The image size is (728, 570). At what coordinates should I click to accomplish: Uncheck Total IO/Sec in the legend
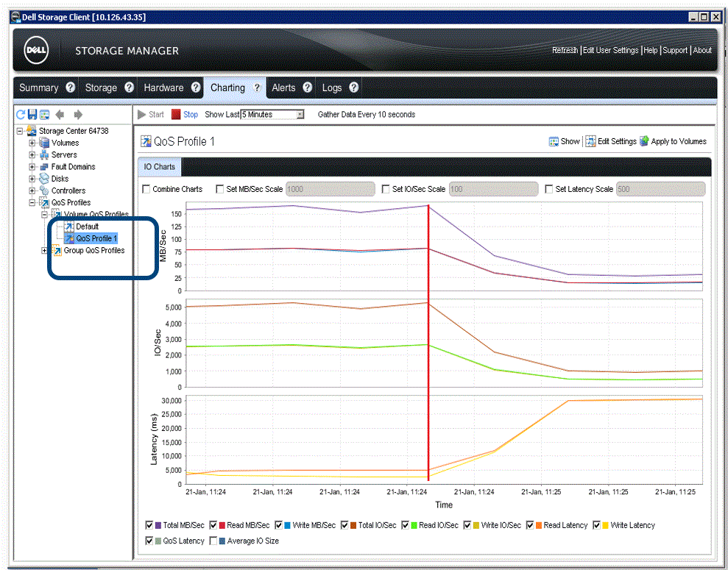click(344, 525)
